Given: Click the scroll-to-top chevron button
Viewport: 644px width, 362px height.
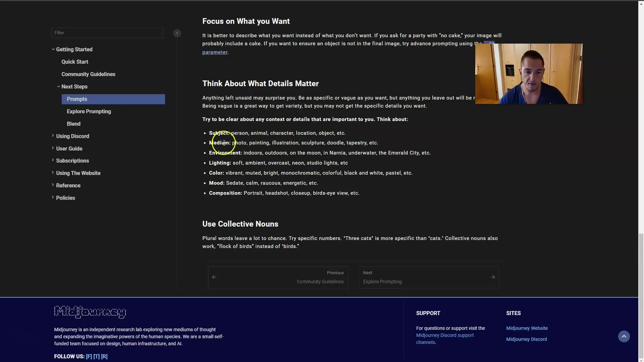Looking at the screenshot, I should [x=624, y=336].
